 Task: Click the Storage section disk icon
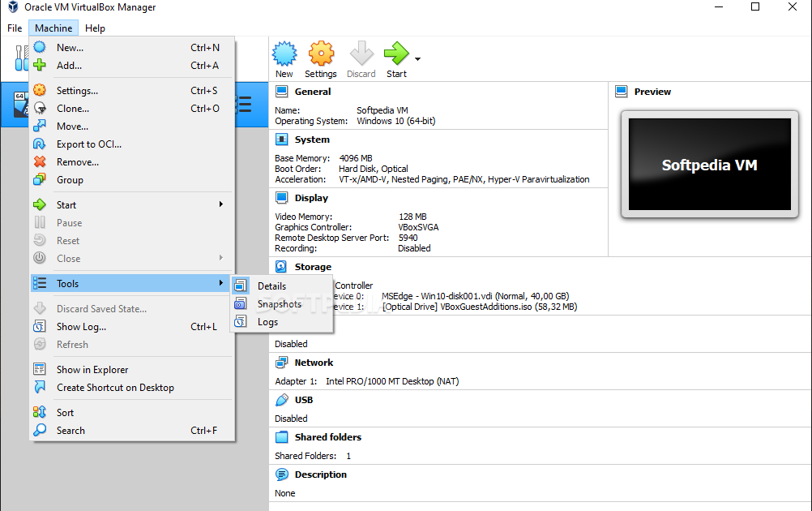[x=281, y=266]
